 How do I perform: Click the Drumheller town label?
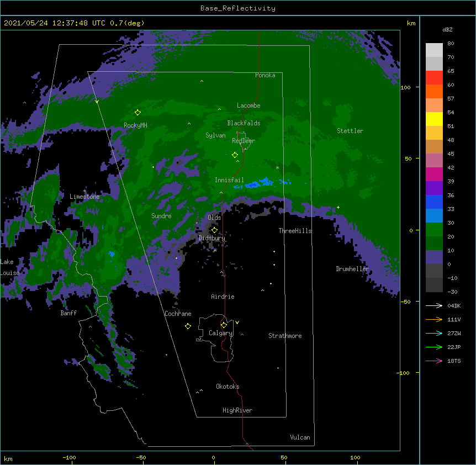click(352, 269)
